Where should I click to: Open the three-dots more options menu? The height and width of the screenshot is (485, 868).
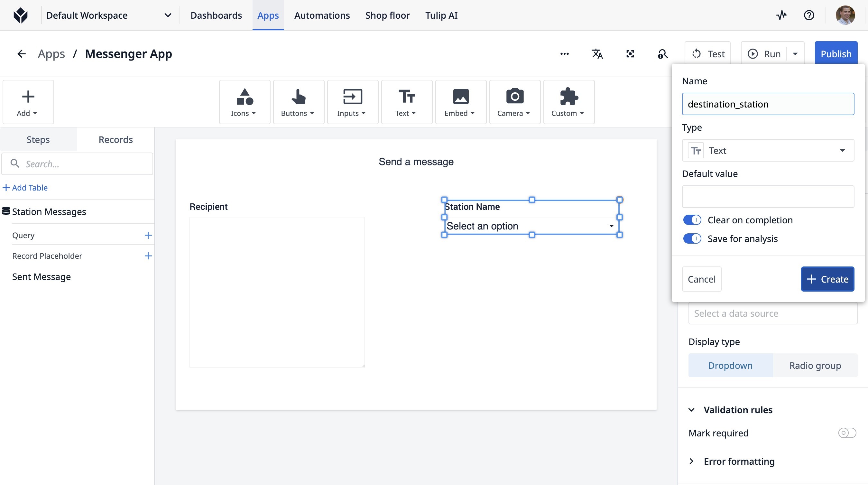click(x=564, y=54)
